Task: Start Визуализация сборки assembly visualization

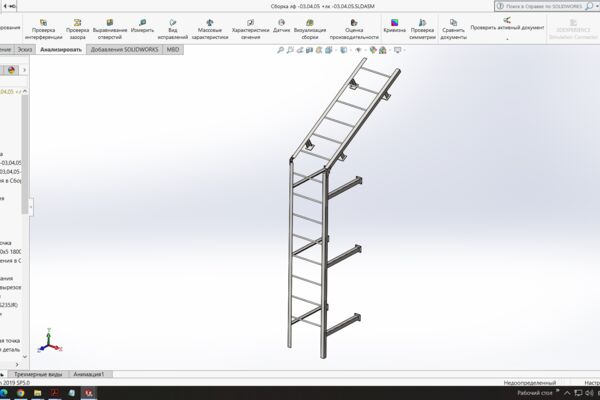Action: 310,29
